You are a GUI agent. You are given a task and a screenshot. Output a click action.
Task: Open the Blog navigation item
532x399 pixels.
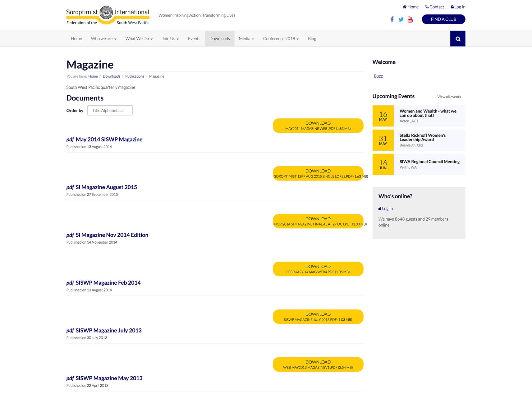click(312, 39)
